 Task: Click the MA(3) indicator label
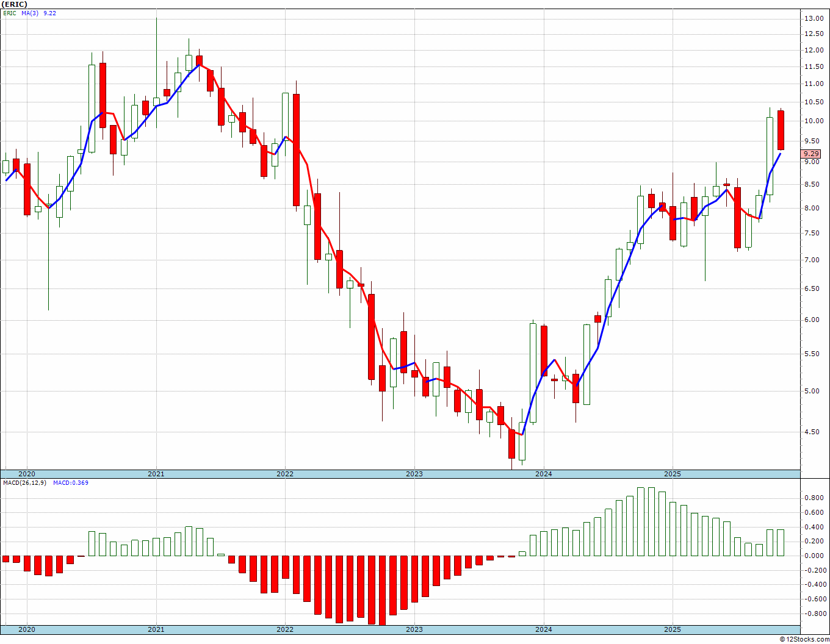point(31,13)
